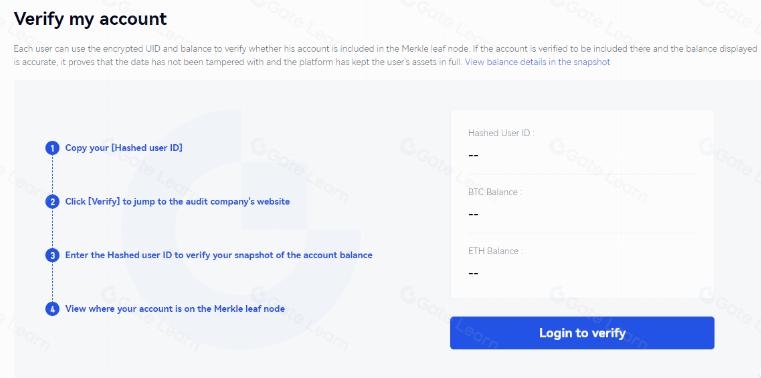Select the Click [Verify] audit website step text

[x=177, y=201]
